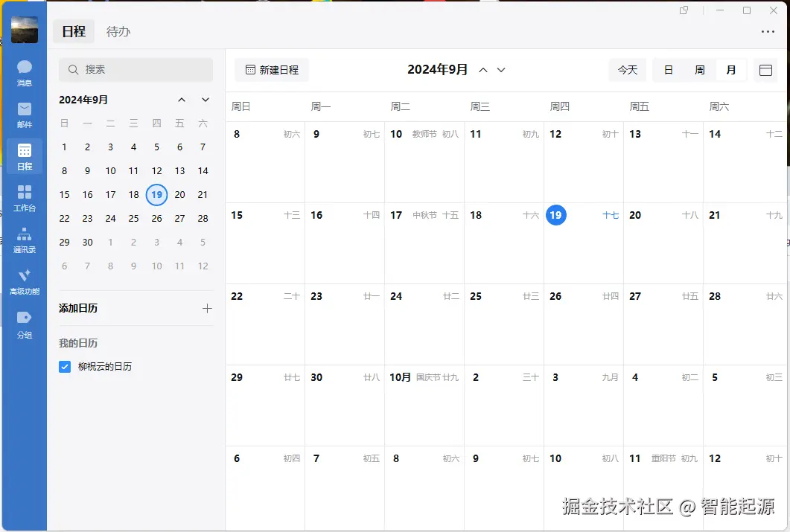790x532 pixels.
Task: Uncheck the 柳祝云的日历 checkbox
Action: 65,367
